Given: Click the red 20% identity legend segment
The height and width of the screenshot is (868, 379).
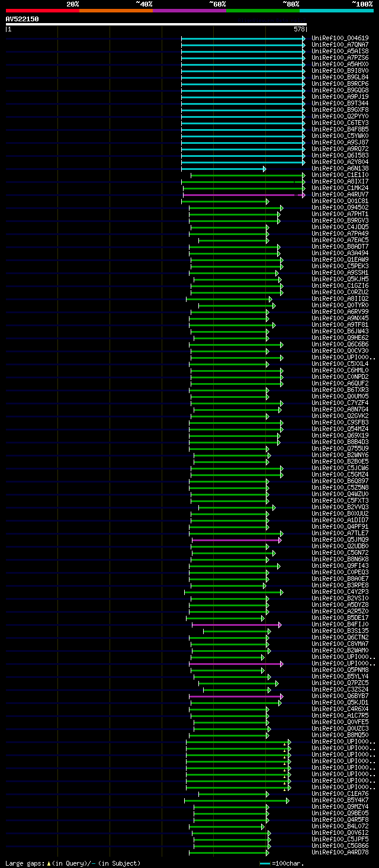Looking at the screenshot, I should [43, 11].
